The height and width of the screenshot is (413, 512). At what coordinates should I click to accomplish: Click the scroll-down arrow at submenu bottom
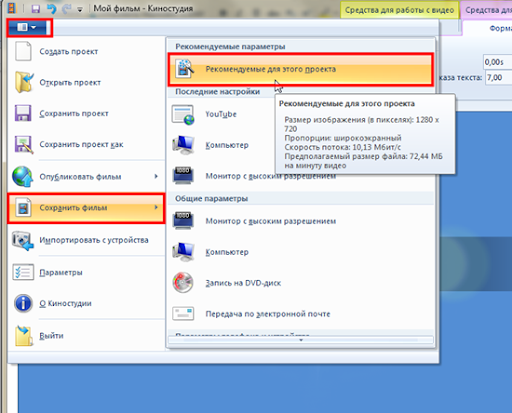[x=301, y=340]
